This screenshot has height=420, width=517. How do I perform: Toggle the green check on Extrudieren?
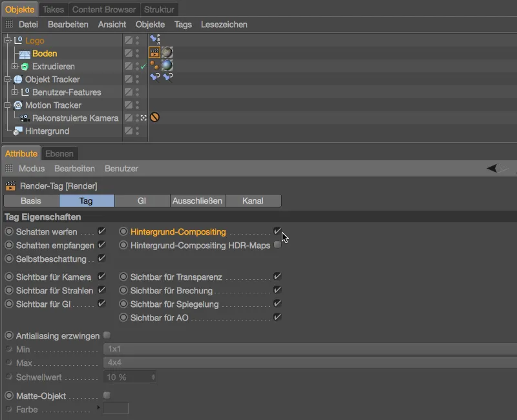tap(143, 67)
